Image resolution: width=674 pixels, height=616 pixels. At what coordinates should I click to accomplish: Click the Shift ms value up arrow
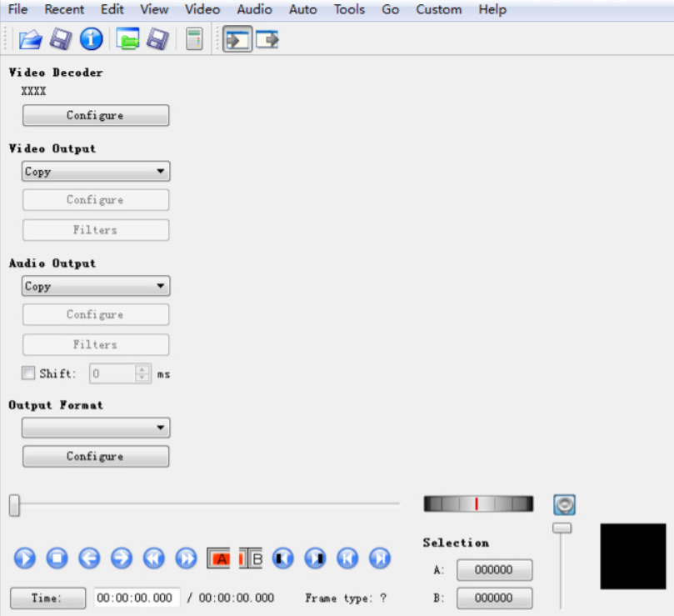142,369
